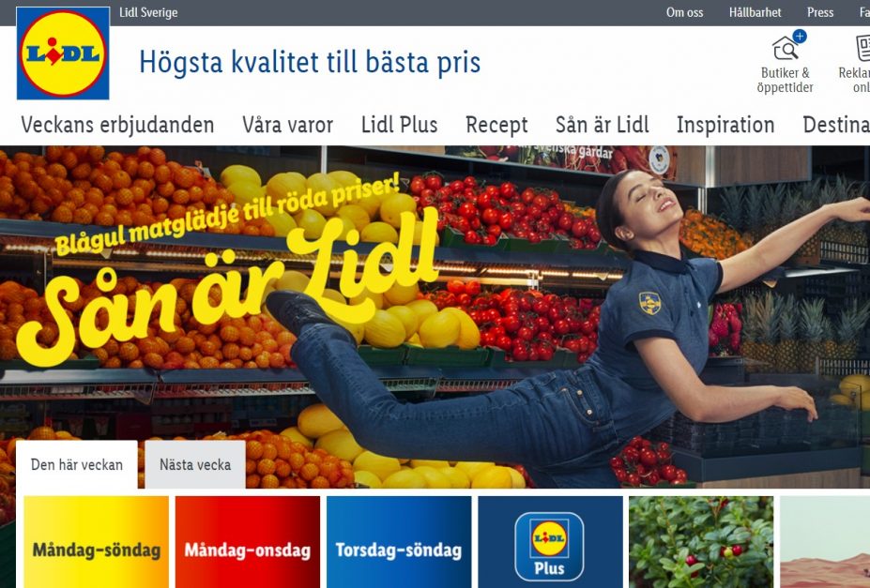Open the blue Torsdag–söndag offers tile
Image resolution: width=870 pixels, height=588 pixels.
click(399, 542)
